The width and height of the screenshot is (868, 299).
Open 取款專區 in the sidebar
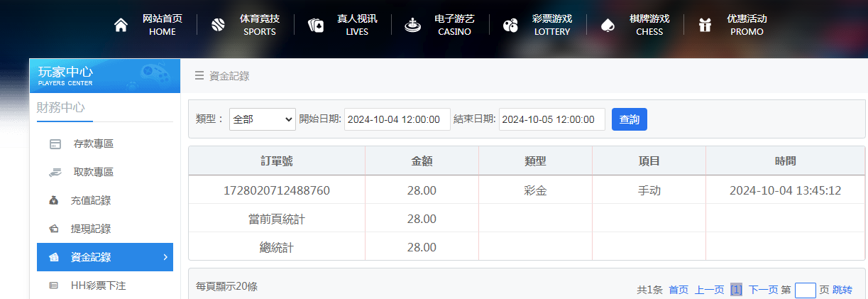(92, 173)
